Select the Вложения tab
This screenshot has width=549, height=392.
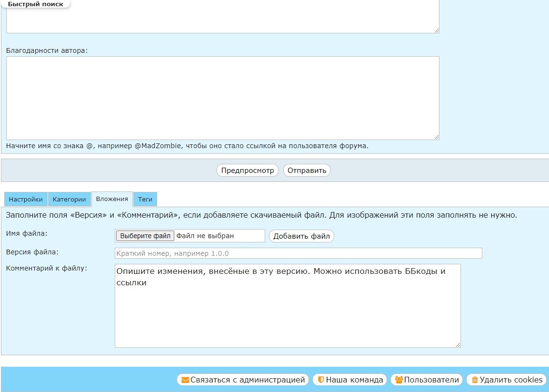(112, 199)
